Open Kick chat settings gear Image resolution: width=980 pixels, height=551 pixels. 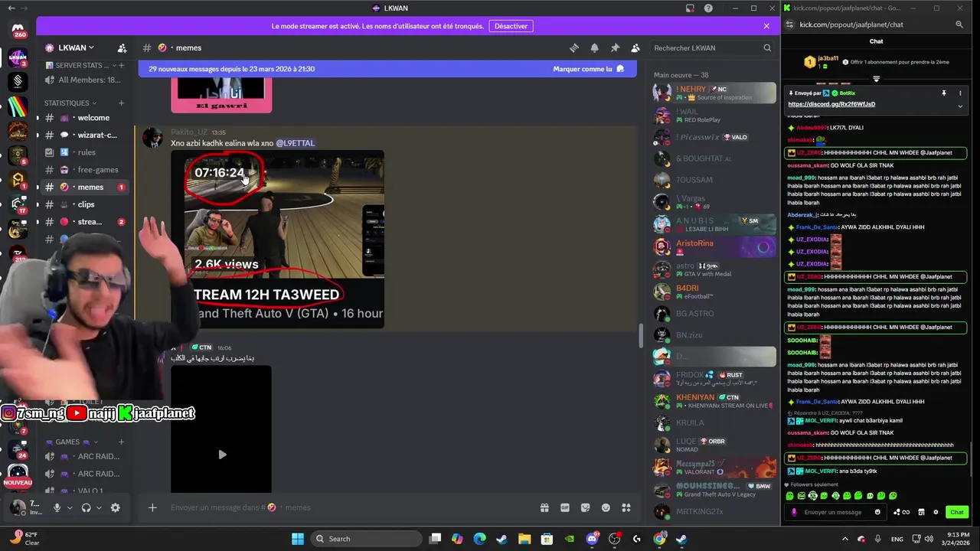tap(936, 512)
